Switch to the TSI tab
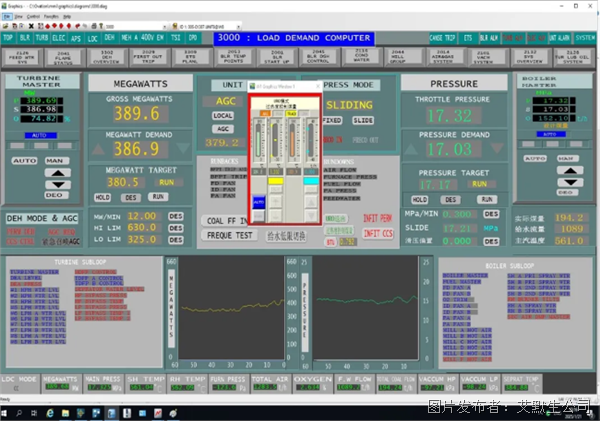600x421 pixels. pos(176,38)
